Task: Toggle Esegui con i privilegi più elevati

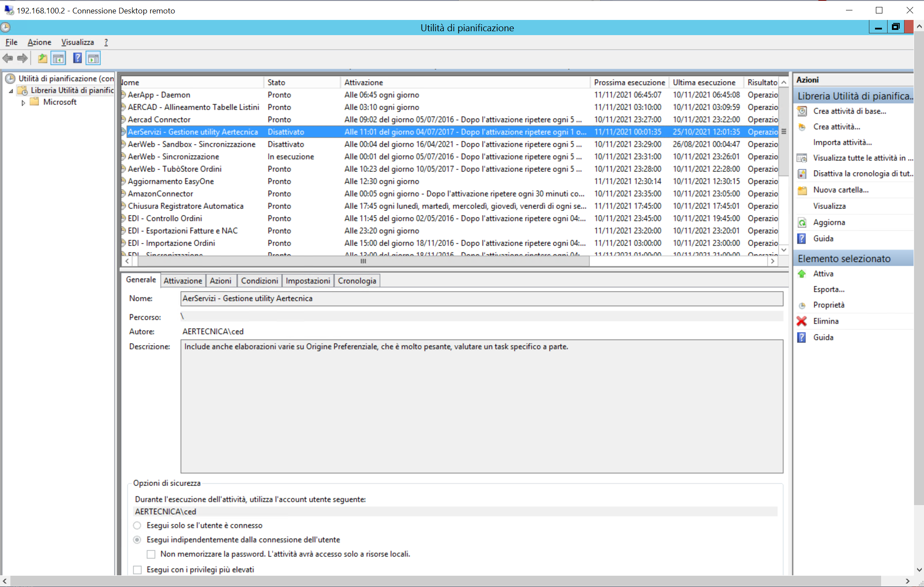Action: [137, 570]
